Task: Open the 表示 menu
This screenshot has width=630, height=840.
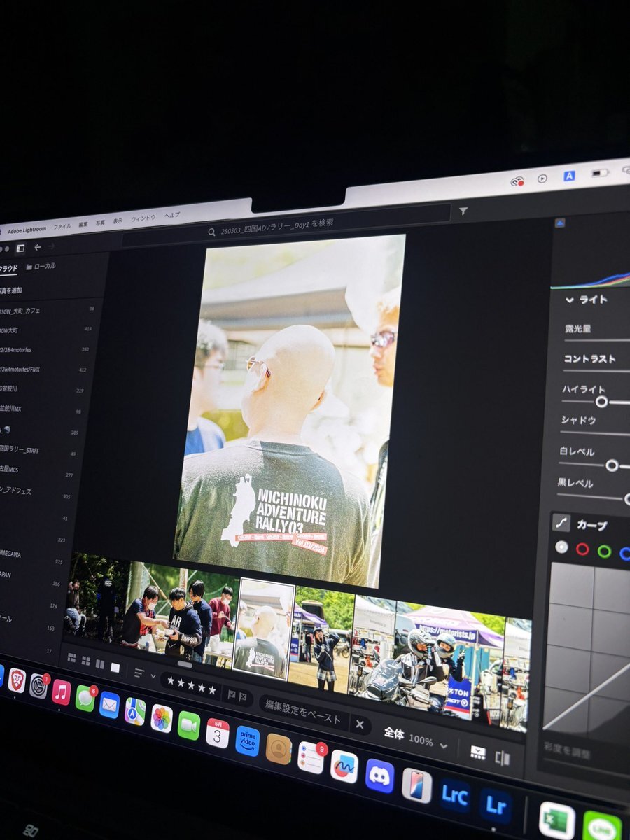Action: click(118, 220)
